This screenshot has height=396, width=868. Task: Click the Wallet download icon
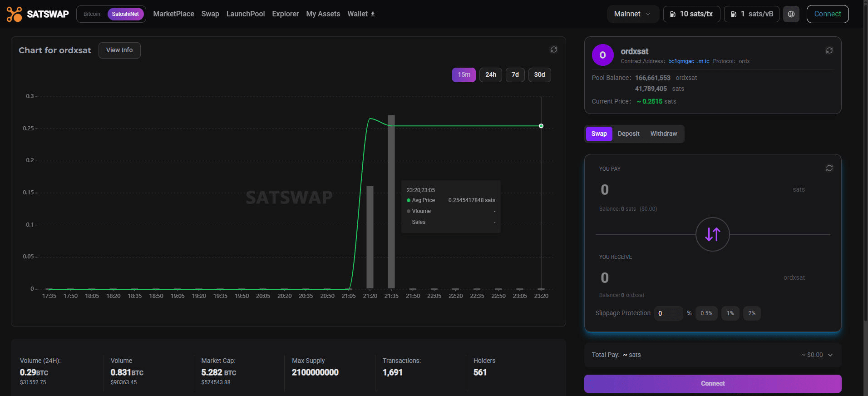click(x=373, y=14)
